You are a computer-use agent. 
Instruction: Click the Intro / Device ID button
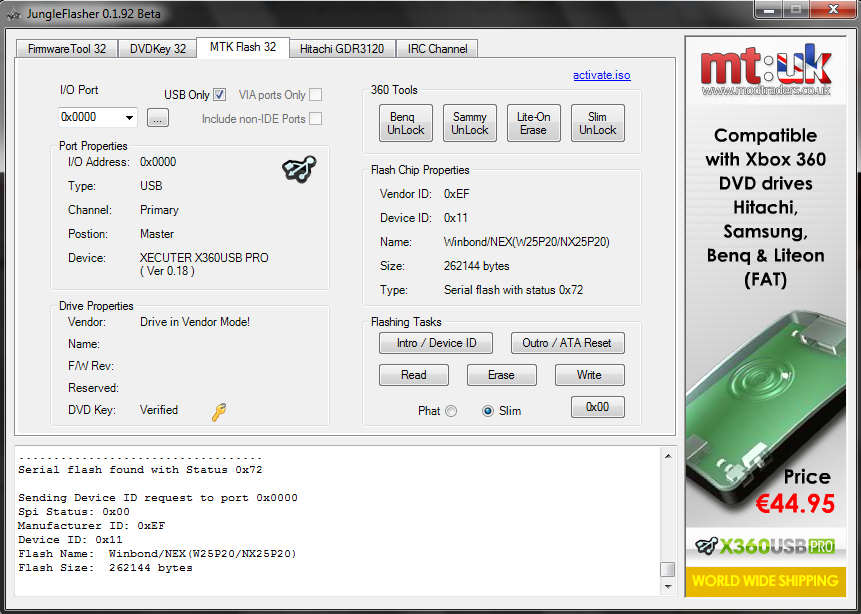point(436,343)
